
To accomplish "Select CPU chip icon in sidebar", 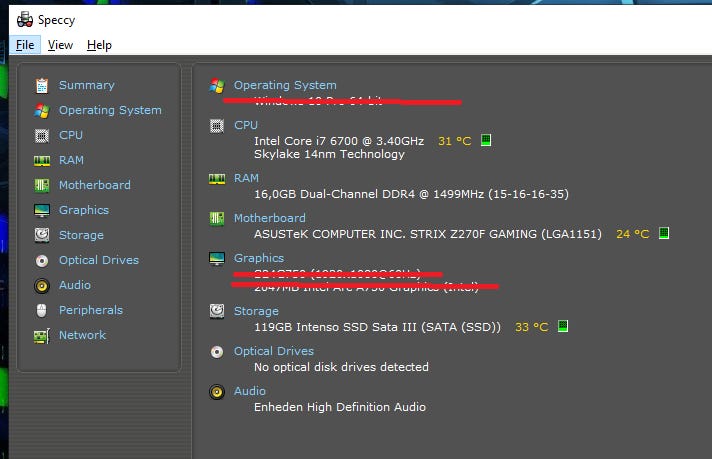I will [x=42, y=135].
